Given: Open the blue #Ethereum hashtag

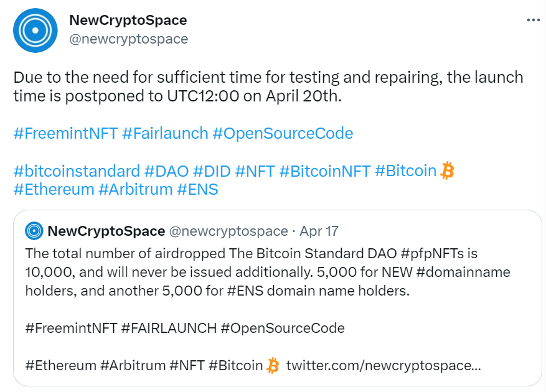Looking at the screenshot, I should [x=54, y=190].
